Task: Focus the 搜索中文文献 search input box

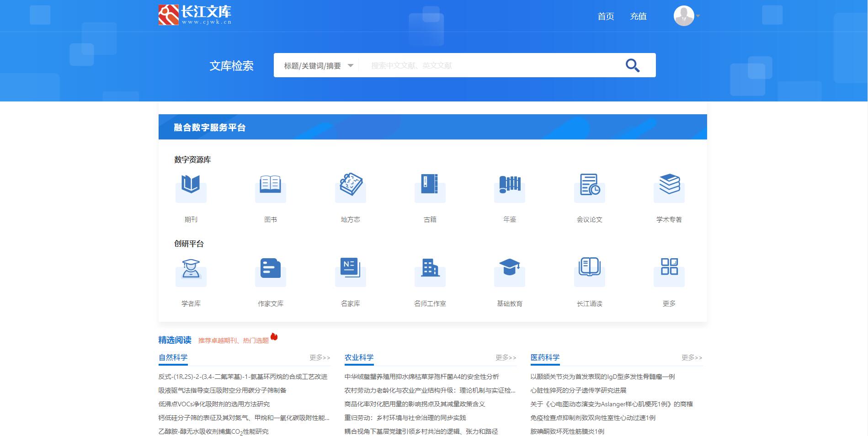Action: pyautogui.click(x=489, y=66)
